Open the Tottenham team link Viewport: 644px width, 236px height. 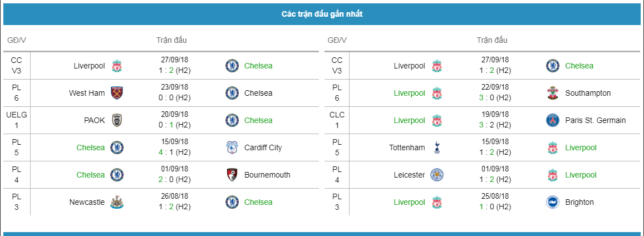[x=407, y=147]
